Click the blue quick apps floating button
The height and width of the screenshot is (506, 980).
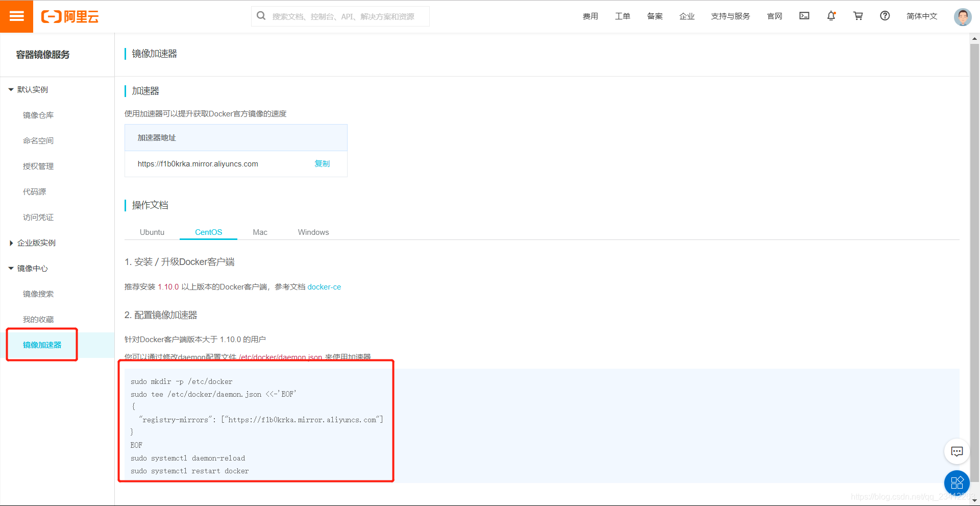[957, 483]
